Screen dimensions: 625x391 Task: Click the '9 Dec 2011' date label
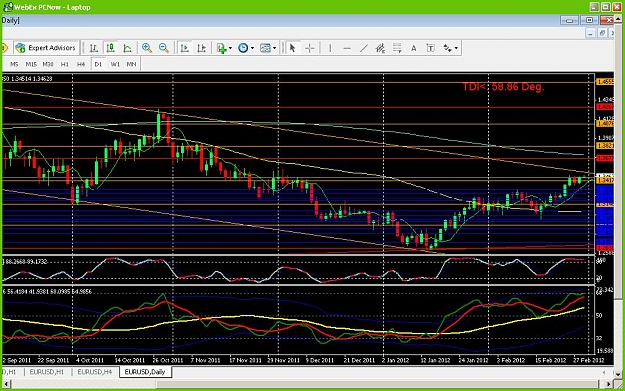(x=320, y=360)
